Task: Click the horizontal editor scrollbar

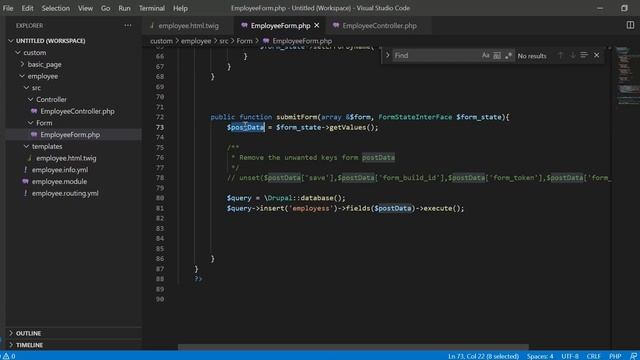Action: coord(353,347)
